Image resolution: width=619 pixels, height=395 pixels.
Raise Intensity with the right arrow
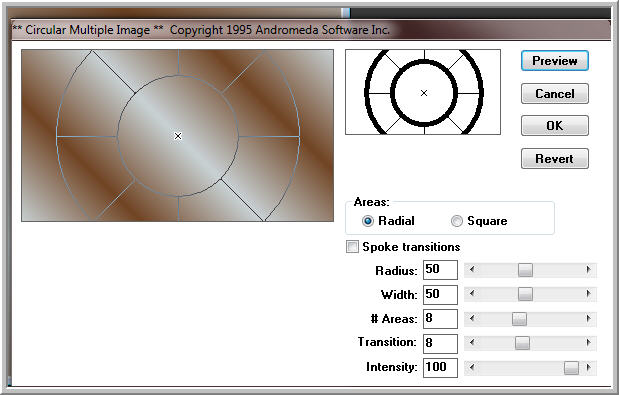[589, 368]
